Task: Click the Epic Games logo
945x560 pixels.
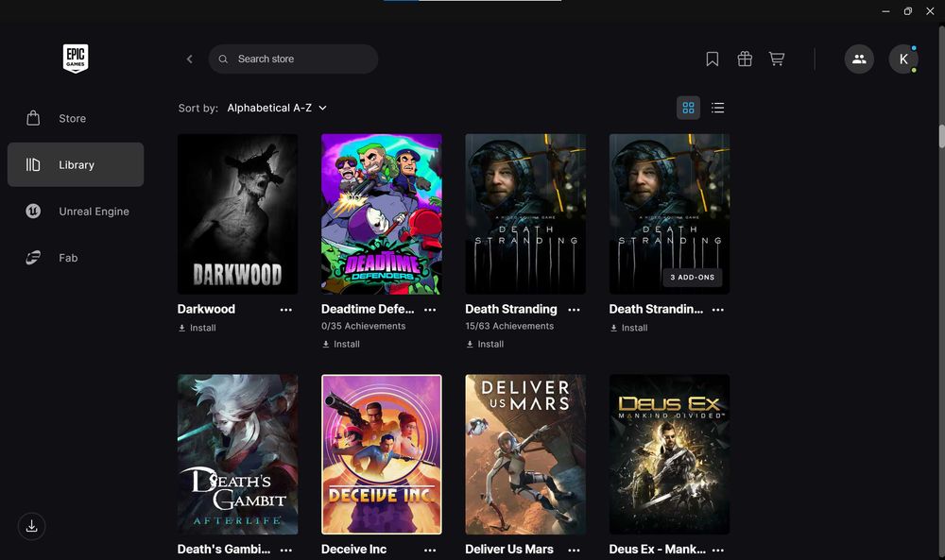Action: click(76, 59)
